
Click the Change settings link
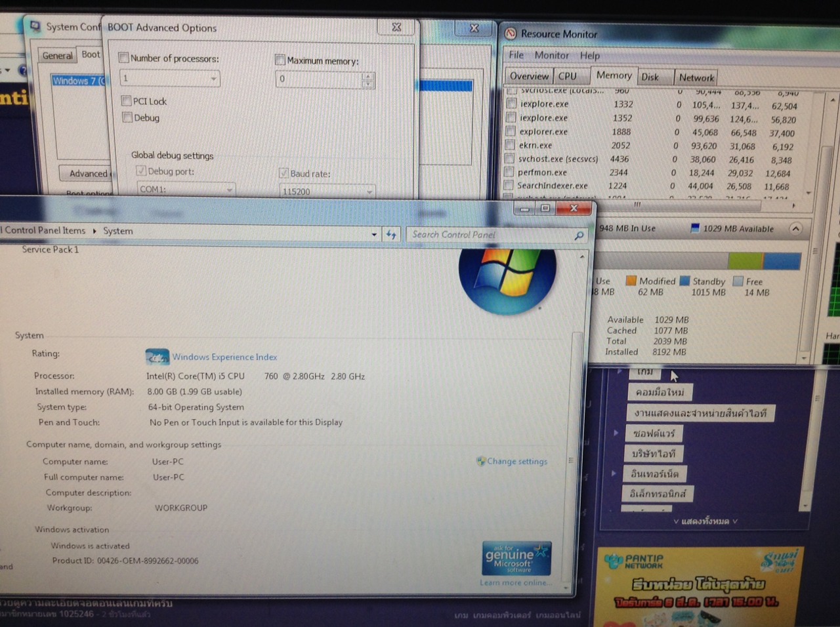click(517, 461)
